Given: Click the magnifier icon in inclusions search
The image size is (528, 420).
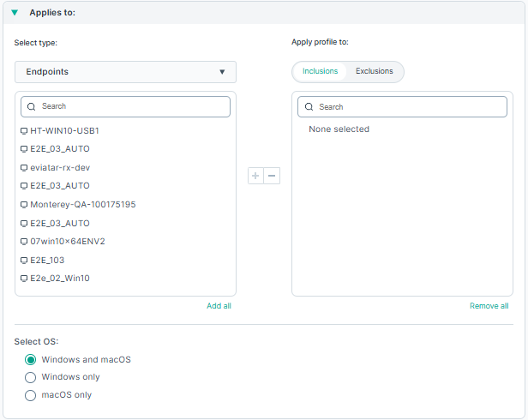Looking at the screenshot, I should pos(309,107).
